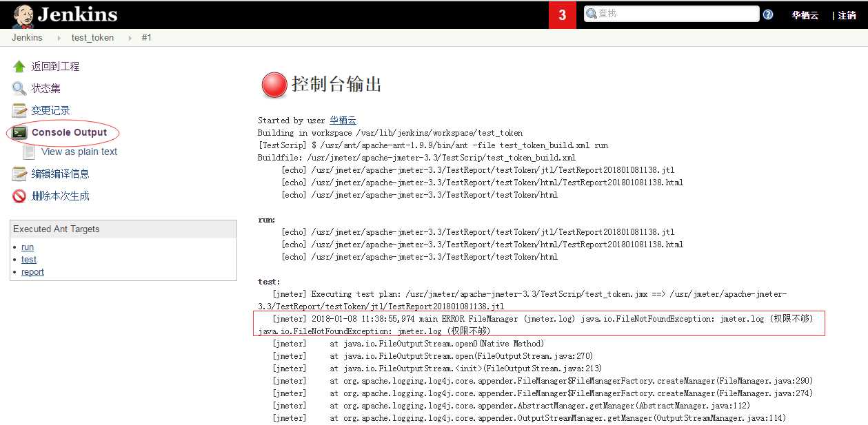Viewport: 868px width, 425px height.
Task: Open user 华栖云 in header
Action: coord(805,15)
